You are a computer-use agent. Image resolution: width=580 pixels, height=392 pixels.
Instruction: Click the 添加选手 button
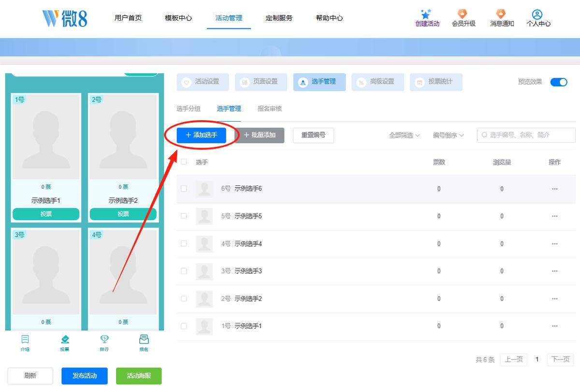pyautogui.click(x=202, y=135)
